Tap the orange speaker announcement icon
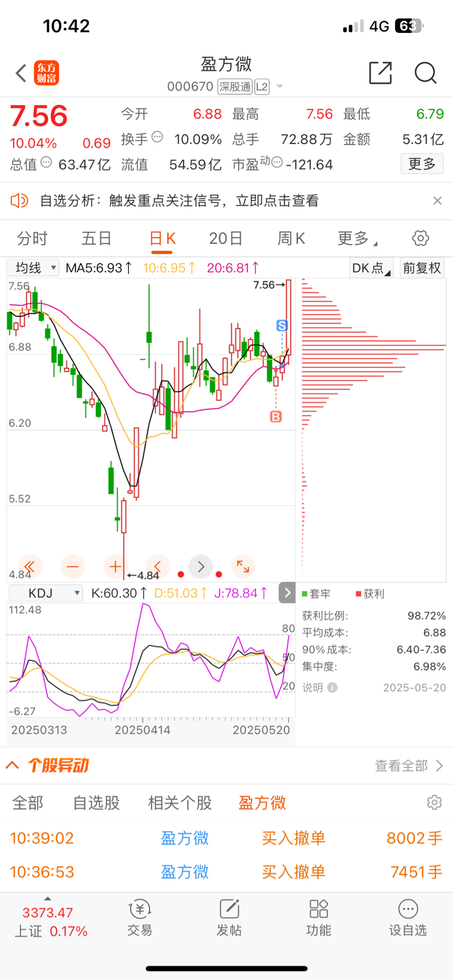This screenshot has width=453, height=980. pyautogui.click(x=19, y=200)
